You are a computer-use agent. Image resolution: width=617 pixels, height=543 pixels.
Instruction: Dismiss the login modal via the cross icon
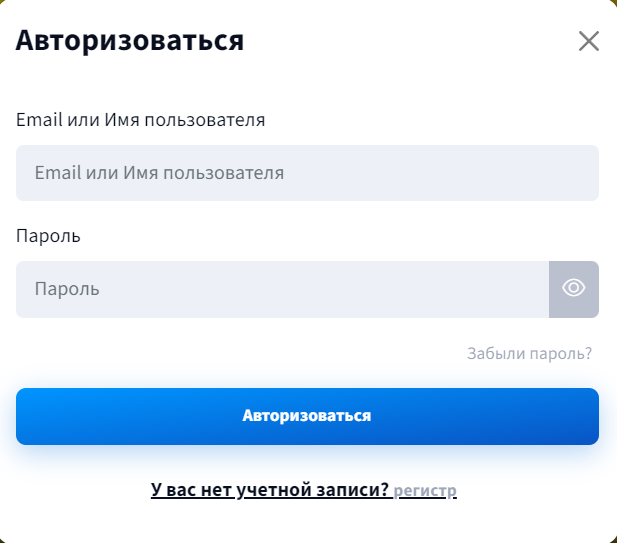tap(589, 41)
